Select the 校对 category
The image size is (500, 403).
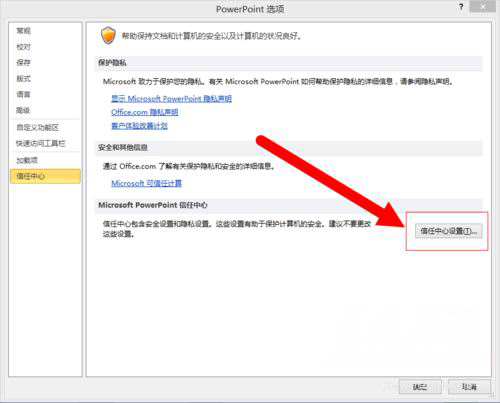[x=24, y=47]
